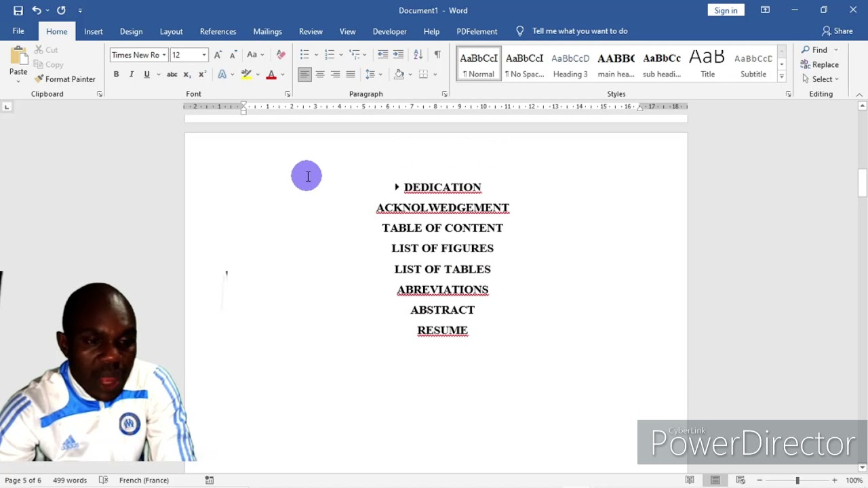Open the Developer tab
Screen dimensions: 868x488
coord(389,31)
